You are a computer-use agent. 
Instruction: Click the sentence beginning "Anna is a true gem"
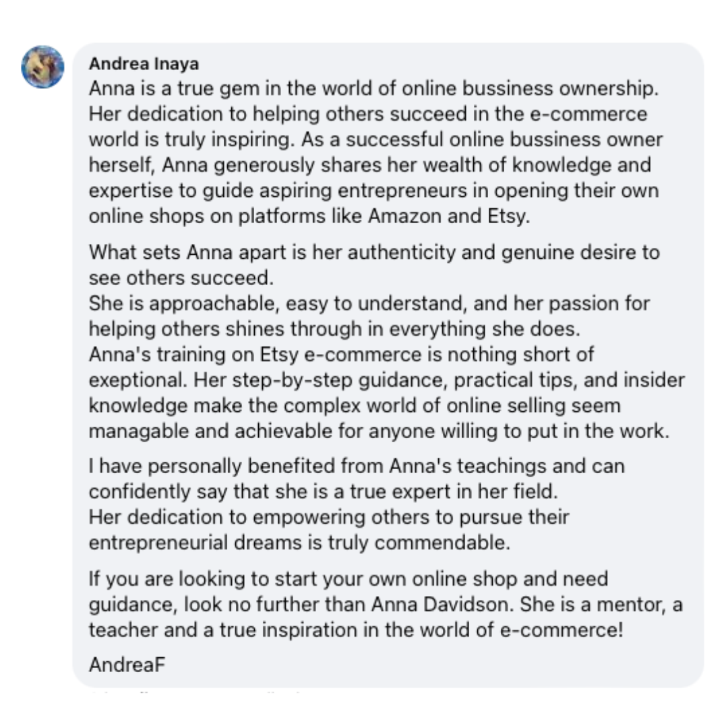(373, 89)
